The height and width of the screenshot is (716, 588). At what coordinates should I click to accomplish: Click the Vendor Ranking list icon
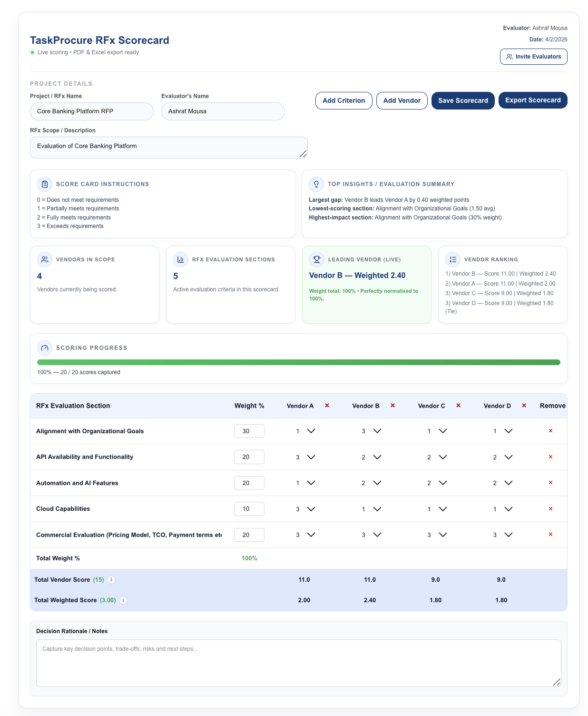click(453, 259)
